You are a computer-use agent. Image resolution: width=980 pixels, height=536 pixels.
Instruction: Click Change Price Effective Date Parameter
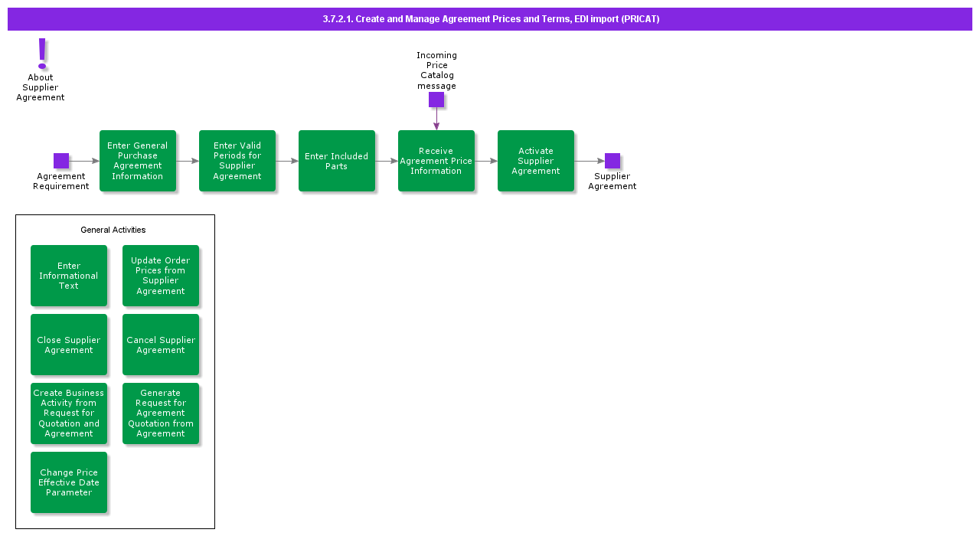[69, 482]
